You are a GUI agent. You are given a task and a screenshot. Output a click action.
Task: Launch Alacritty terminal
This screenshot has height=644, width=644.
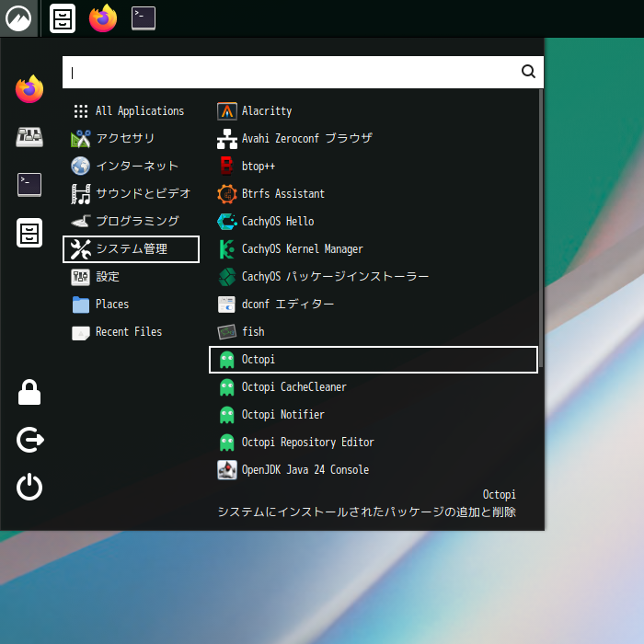click(x=374, y=111)
